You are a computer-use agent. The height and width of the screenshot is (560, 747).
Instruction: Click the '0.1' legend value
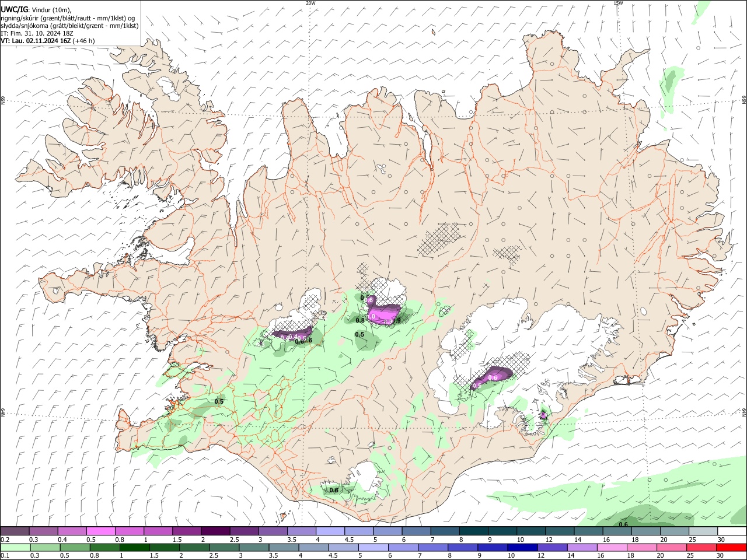coord(5,556)
